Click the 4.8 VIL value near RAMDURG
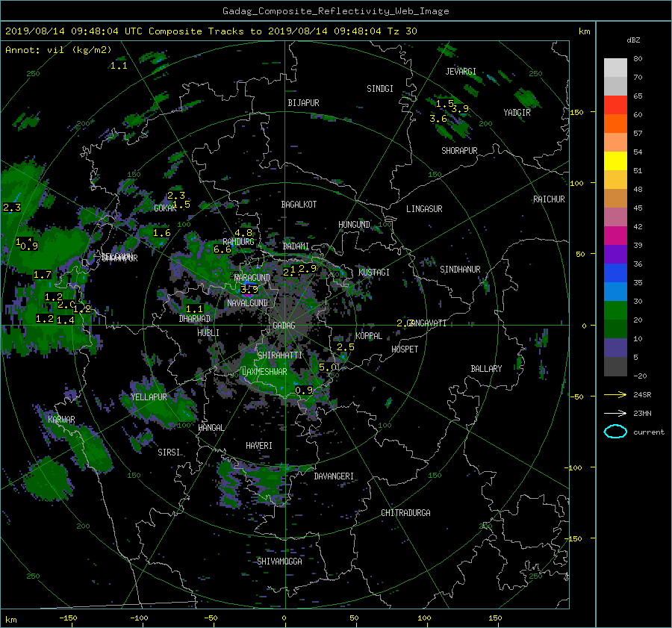The height and width of the screenshot is (628, 672). coord(243,233)
